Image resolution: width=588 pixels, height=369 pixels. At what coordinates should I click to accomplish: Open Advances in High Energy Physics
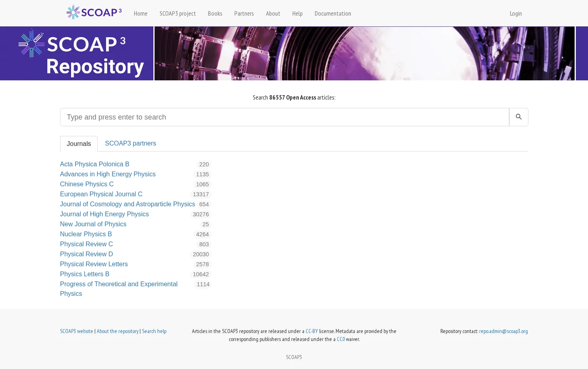point(108,174)
